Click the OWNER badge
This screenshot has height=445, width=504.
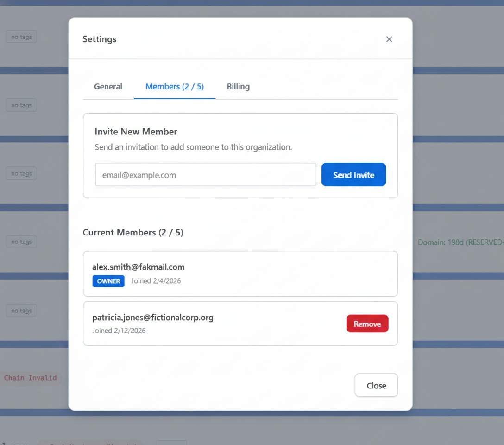point(108,281)
